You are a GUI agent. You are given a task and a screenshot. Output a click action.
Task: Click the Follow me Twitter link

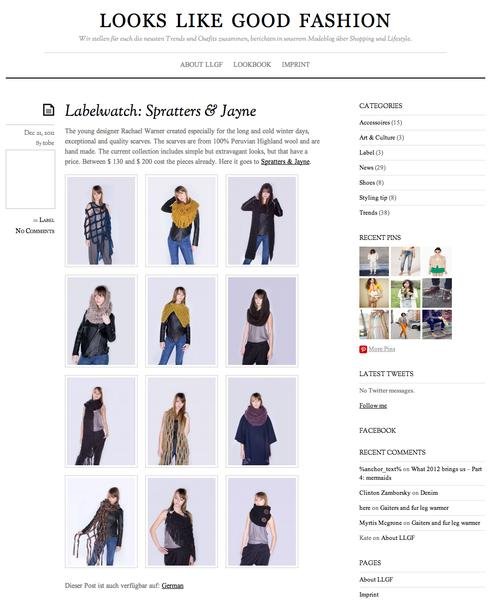coord(373,406)
